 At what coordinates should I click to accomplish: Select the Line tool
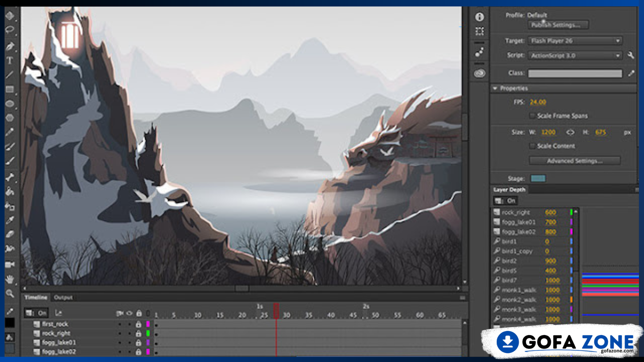(10, 75)
